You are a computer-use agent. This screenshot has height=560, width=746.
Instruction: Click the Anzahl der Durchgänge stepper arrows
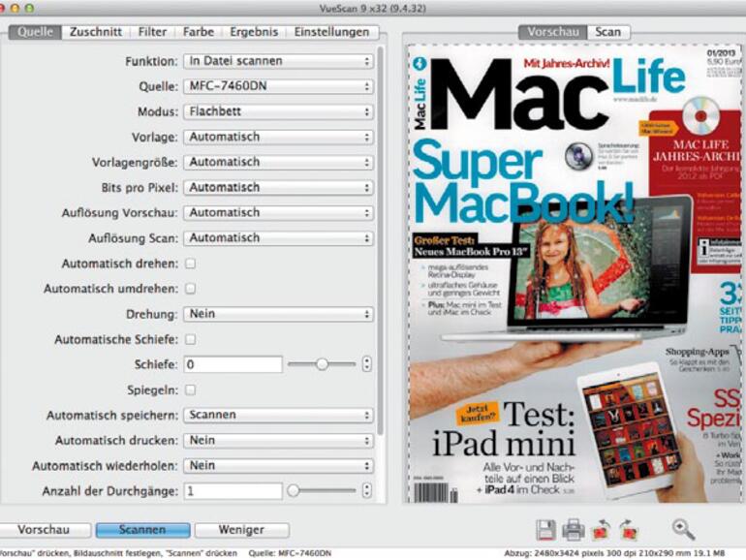[366, 490]
